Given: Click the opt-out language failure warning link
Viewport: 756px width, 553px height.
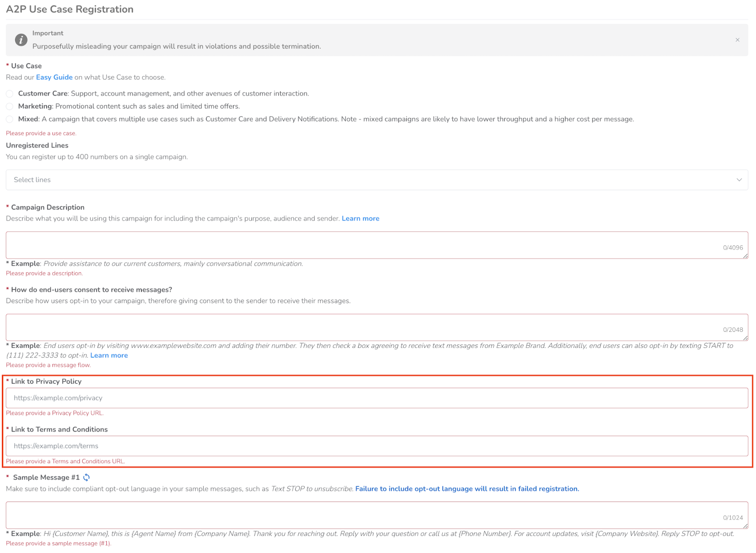Looking at the screenshot, I should (467, 489).
